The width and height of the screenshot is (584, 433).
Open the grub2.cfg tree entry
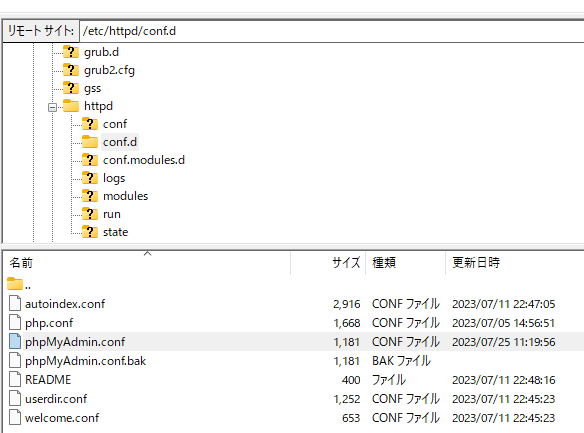(109, 70)
